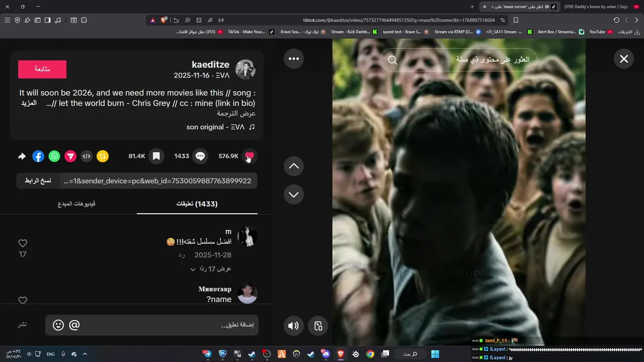Toggle the floating mini player icon
Viewport: 644px width, 362px height.
(x=318, y=326)
